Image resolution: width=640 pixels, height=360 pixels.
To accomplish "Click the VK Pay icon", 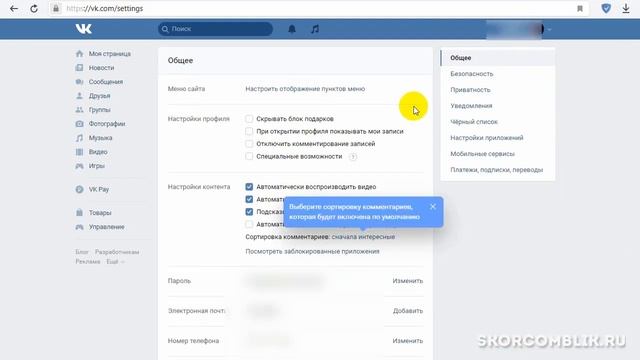I will coord(80,189).
